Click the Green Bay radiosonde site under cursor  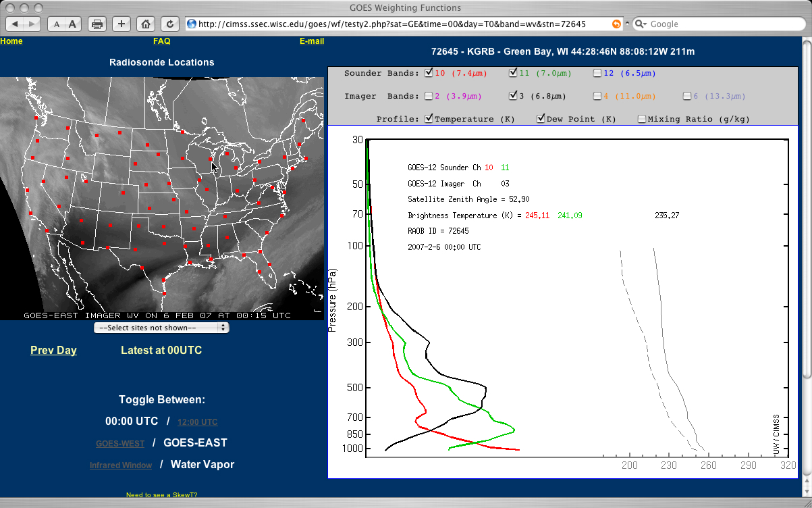pos(211,160)
